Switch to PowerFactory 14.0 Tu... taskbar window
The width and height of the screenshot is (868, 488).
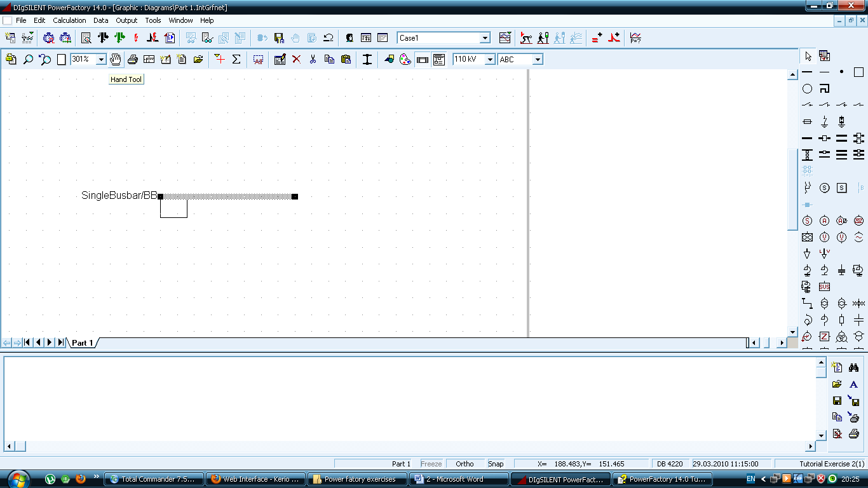(663, 479)
